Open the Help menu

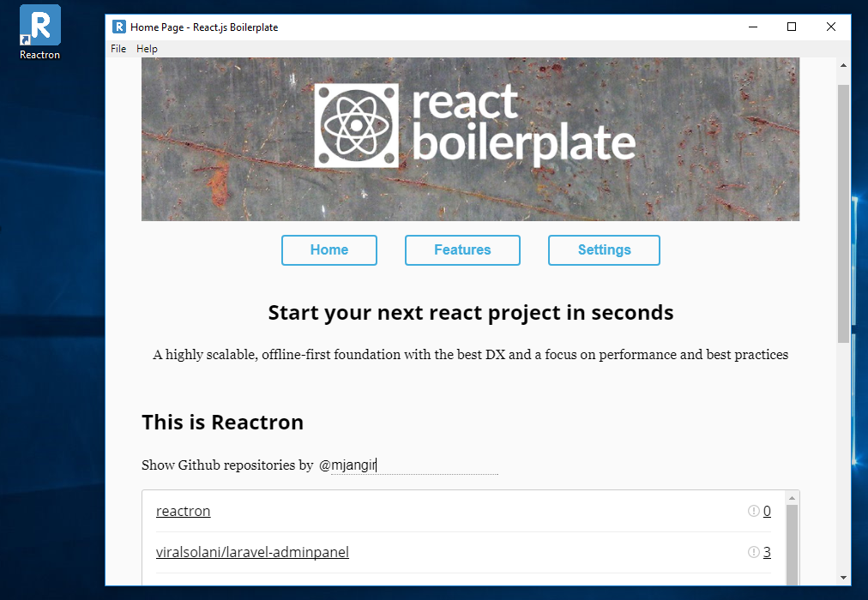coord(148,49)
